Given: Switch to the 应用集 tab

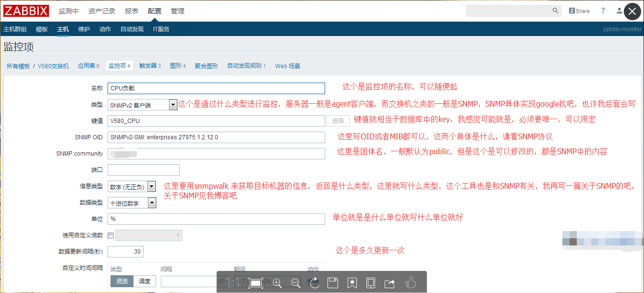Looking at the screenshot, I should (x=88, y=66).
